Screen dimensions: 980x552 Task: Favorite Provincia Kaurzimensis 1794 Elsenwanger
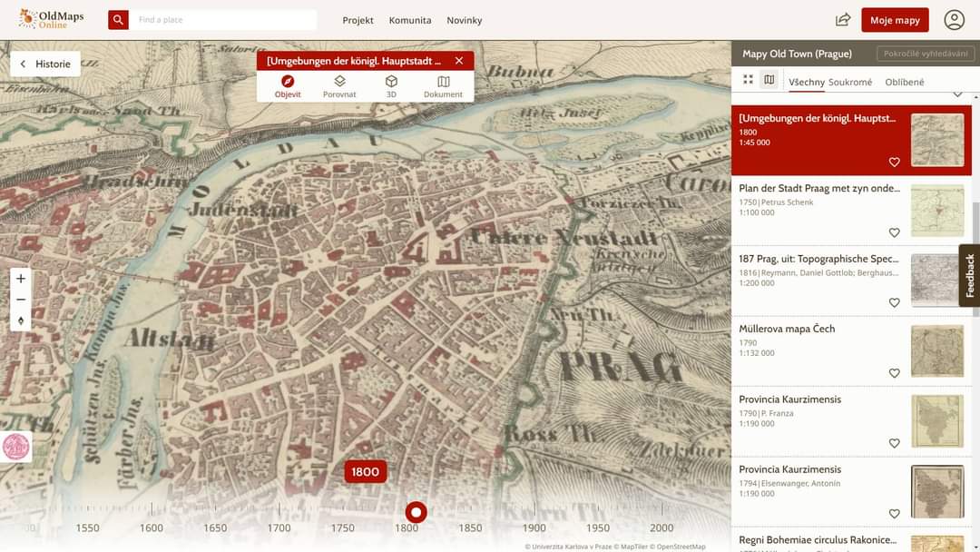coord(895,514)
